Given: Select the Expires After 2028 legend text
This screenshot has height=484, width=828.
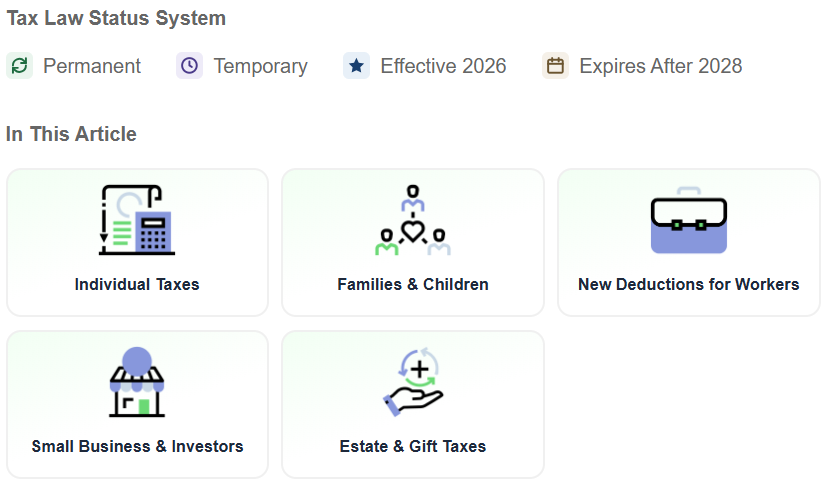Looking at the screenshot, I should 661,67.
